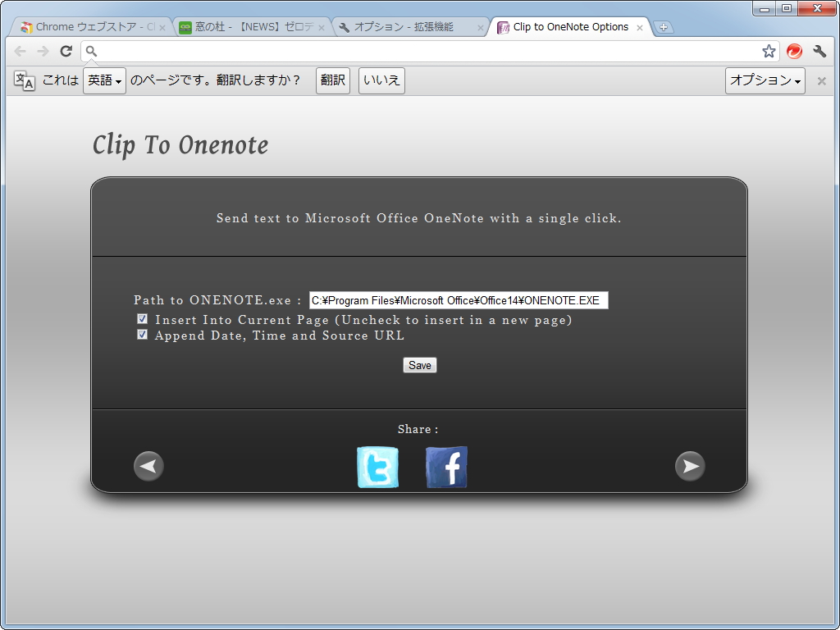Reload the current page

66,51
